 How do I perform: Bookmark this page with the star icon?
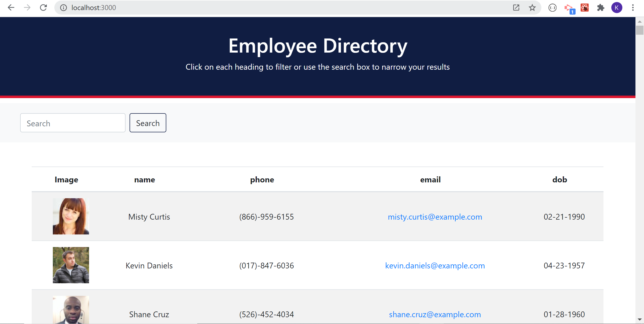coord(532,8)
